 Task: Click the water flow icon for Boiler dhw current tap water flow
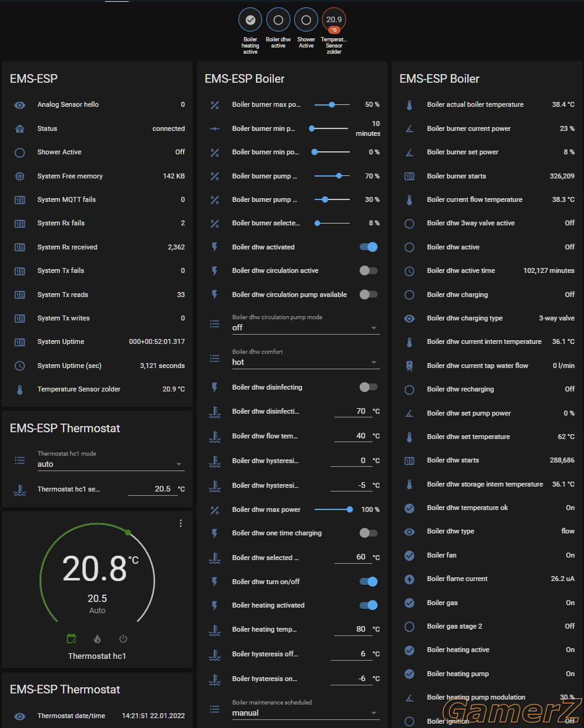(409, 366)
